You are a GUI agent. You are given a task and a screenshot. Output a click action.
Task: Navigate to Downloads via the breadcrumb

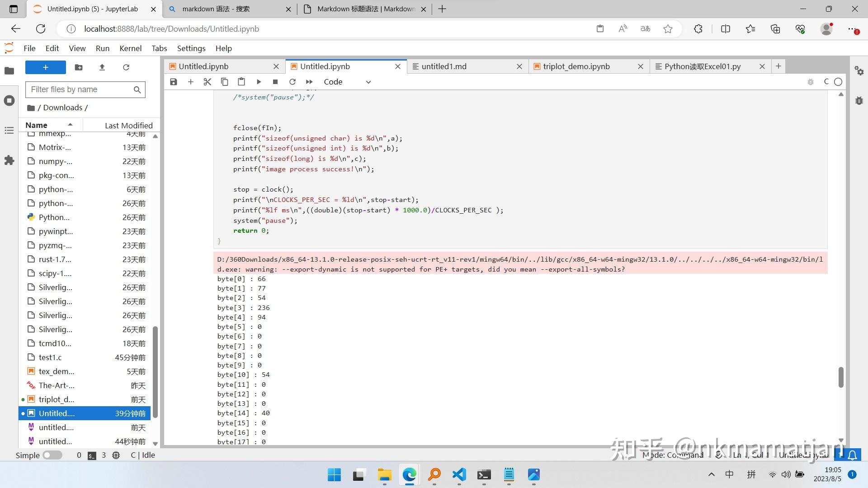pos(63,108)
